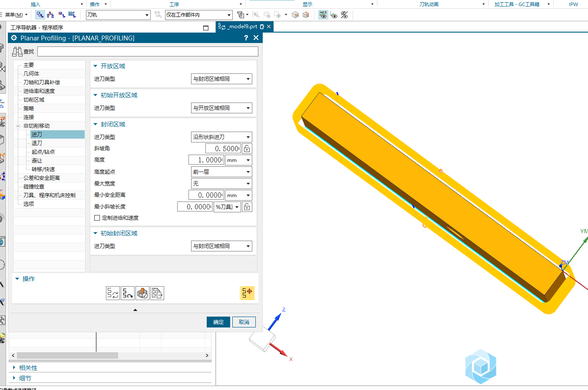Collapse dialog with small up arrow

(135, 310)
